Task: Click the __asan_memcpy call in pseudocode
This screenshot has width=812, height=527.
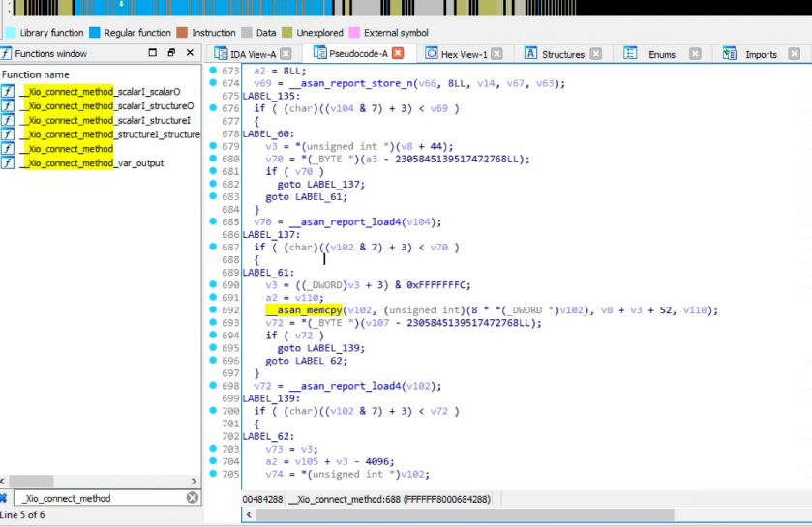Action: [x=304, y=310]
